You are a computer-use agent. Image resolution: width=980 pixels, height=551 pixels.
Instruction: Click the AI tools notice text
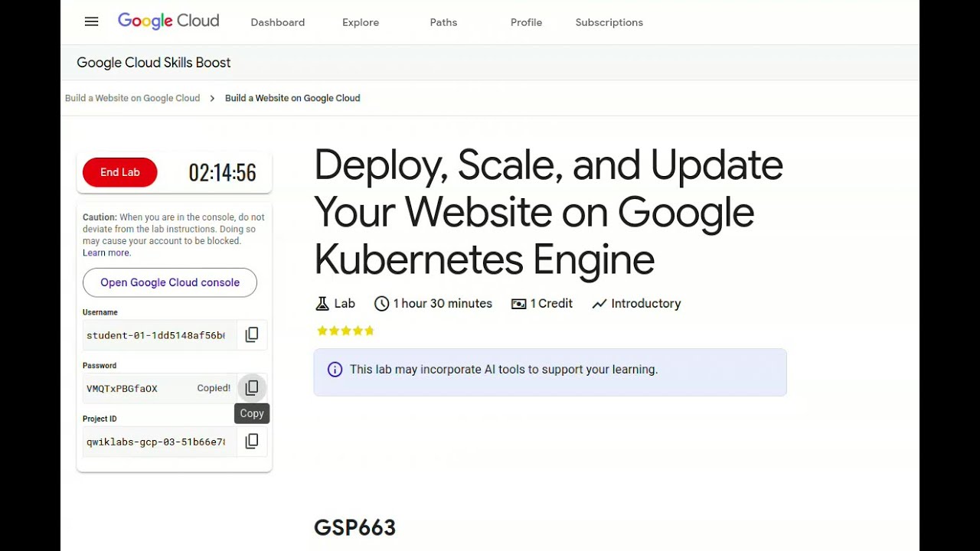coord(504,370)
